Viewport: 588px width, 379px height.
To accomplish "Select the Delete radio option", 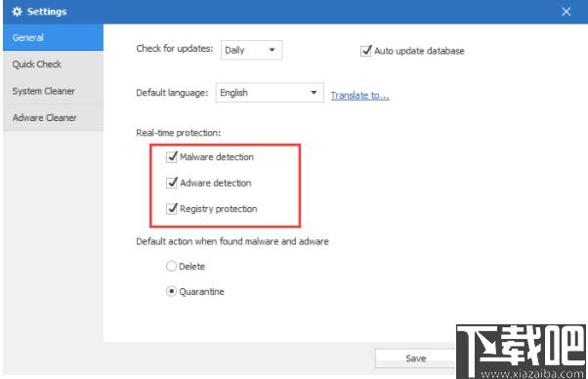I will click(171, 266).
